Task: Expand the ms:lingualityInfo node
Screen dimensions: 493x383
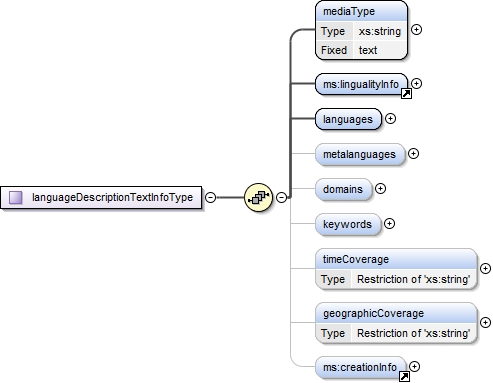Action: pyautogui.click(x=416, y=83)
